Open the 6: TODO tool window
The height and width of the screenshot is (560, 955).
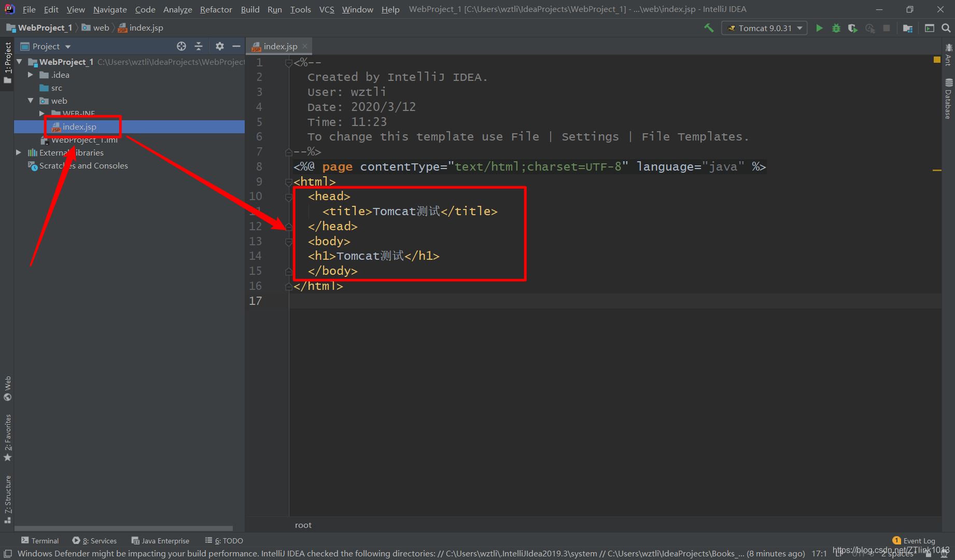pos(224,540)
